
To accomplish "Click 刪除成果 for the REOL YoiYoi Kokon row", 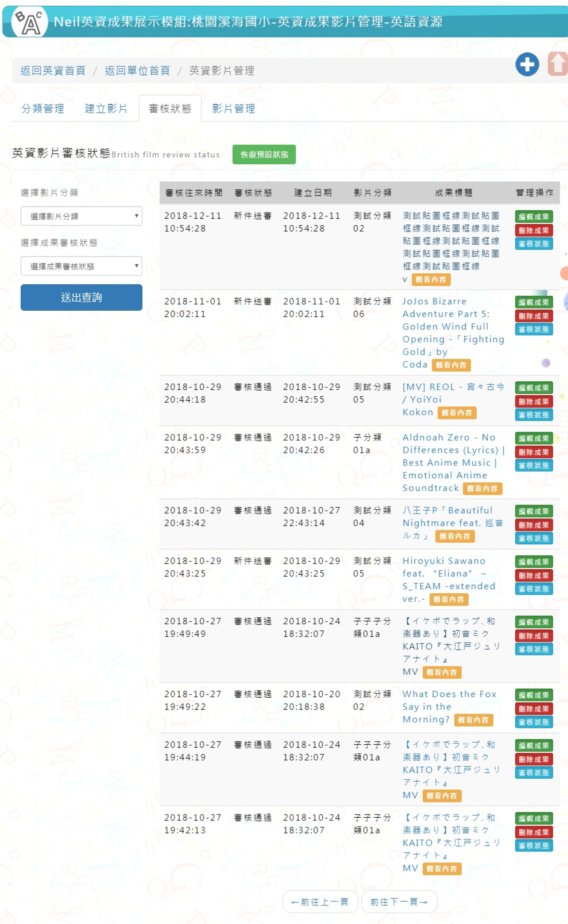I will pos(534,402).
